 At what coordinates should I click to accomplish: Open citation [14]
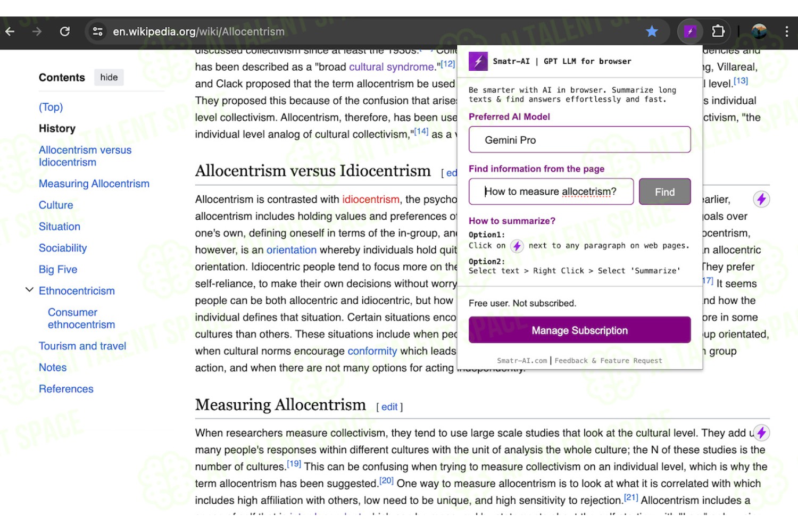pos(421,131)
